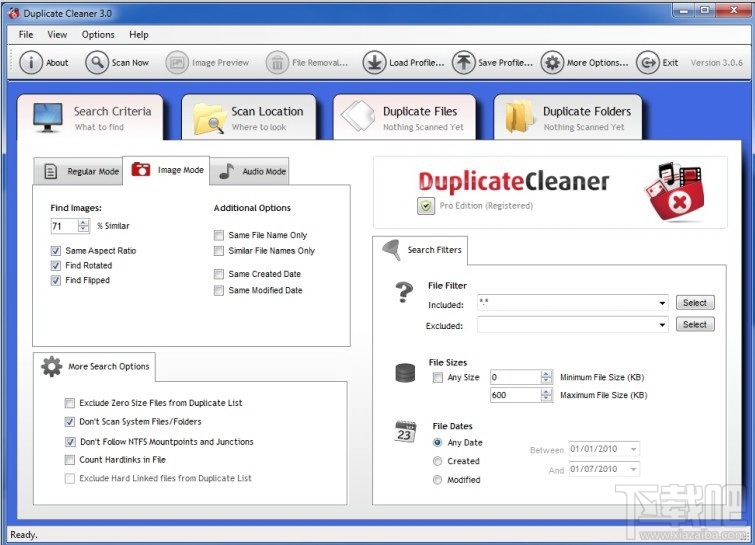Image resolution: width=755 pixels, height=545 pixels.
Task: Click the Search Filters funnel icon
Action: click(x=391, y=250)
